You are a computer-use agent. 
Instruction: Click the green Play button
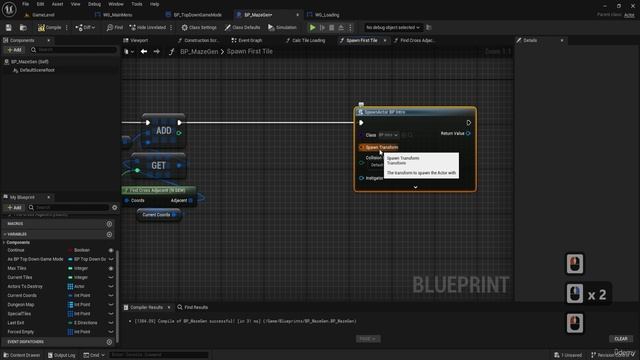(x=312, y=27)
